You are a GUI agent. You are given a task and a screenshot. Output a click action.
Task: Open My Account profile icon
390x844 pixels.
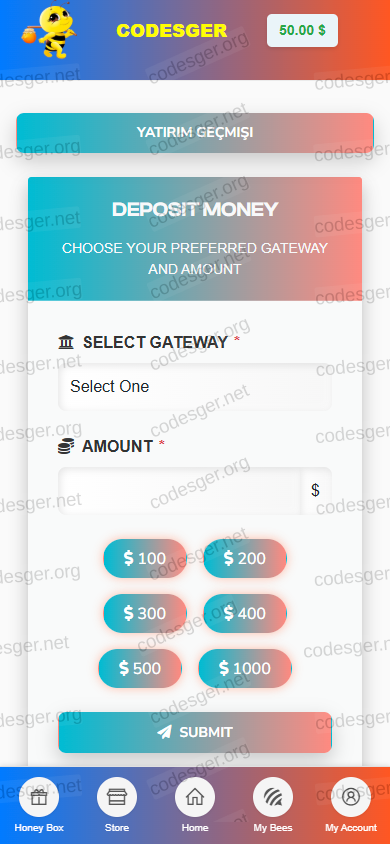351,797
